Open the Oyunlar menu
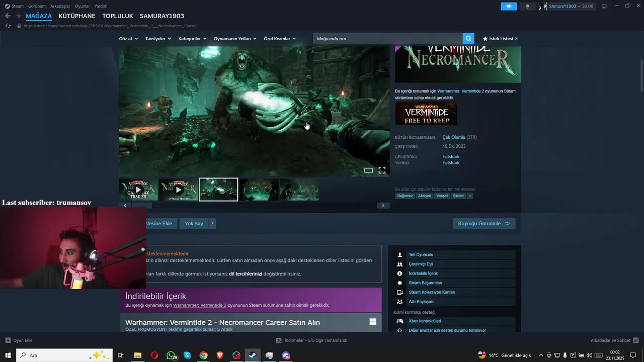The width and height of the screenshot is (644, 362). coord(83,6)
